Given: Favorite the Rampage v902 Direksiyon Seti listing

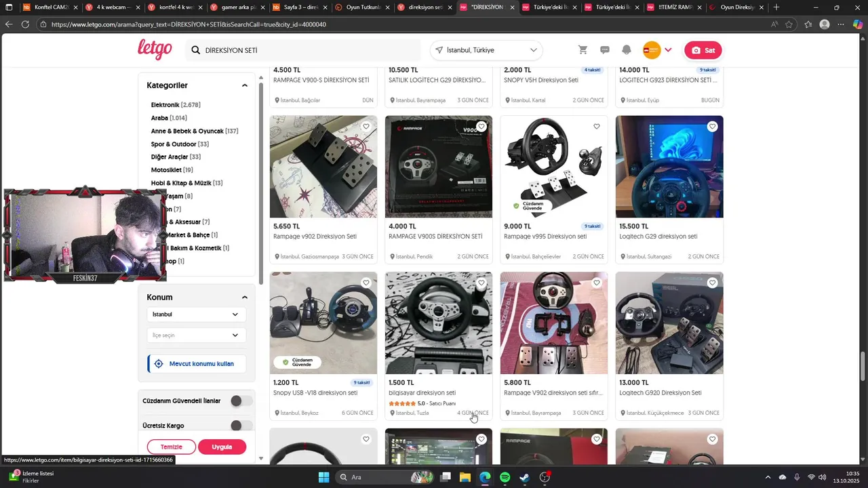Looking at the screenshot, I should tap(366, 127).
